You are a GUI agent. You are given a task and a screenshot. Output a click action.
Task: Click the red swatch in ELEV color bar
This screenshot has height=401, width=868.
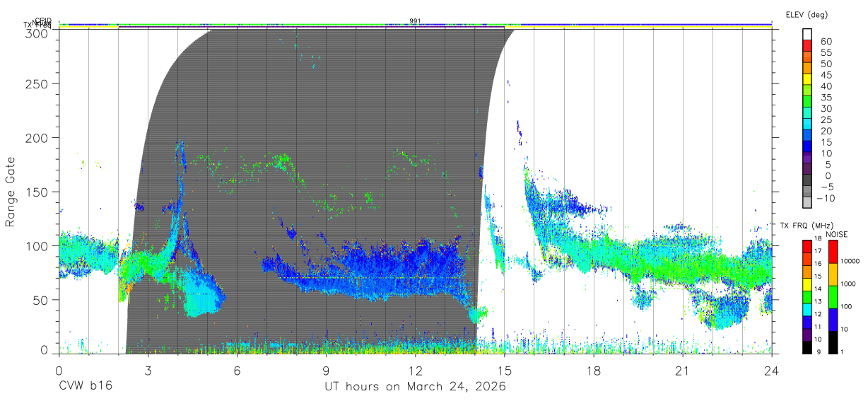click(x=807, y=46)
